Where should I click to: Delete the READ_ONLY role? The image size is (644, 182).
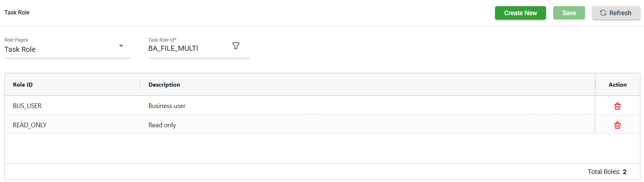pyautogui.click(x=617, y=125)
